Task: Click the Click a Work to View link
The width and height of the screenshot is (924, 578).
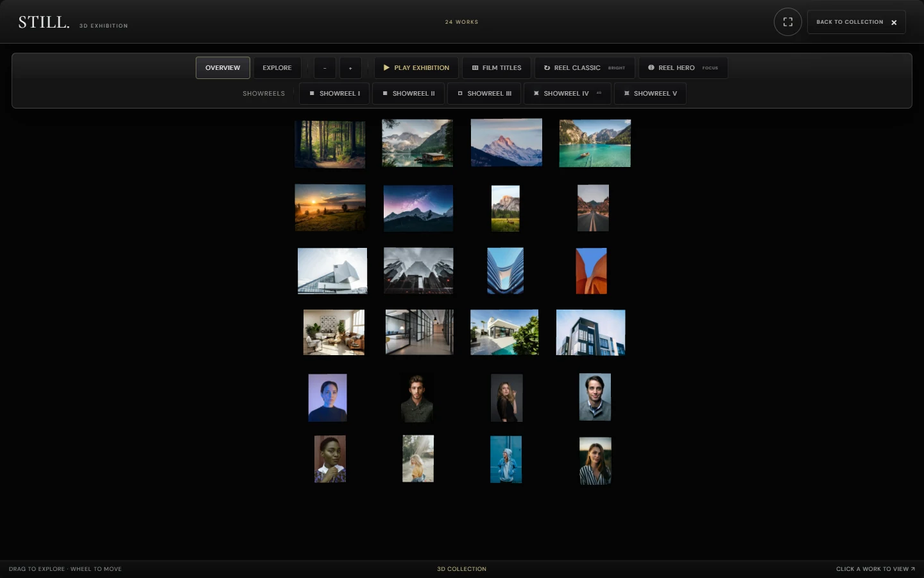Action: pos(875,569)
